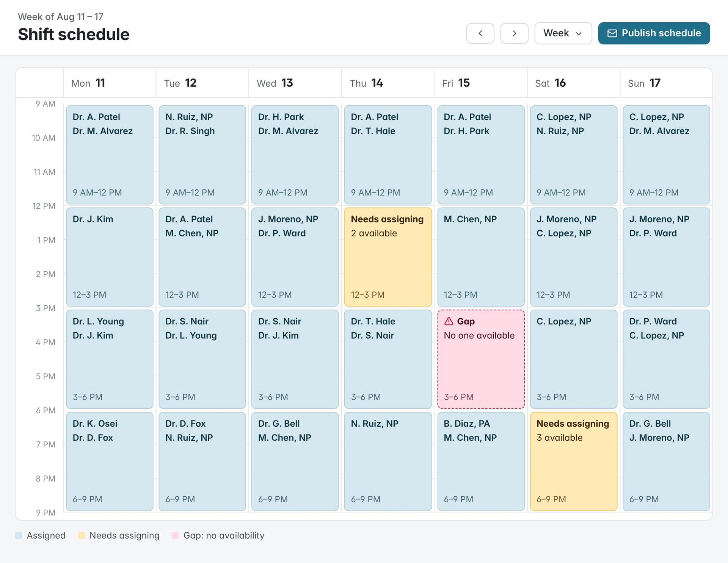Open Monday 9 AM shift with Dr. A. Patel

pos(110,155)
